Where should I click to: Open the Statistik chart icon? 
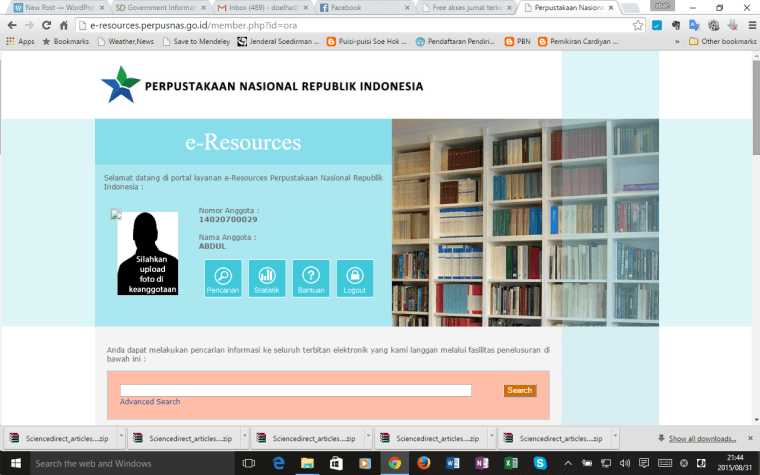tap(267, 277)
